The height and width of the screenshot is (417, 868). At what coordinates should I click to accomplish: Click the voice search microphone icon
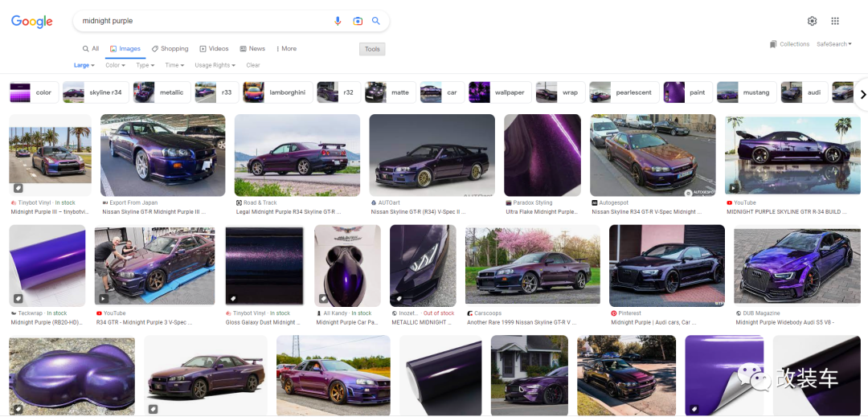[x=338, y=21]
